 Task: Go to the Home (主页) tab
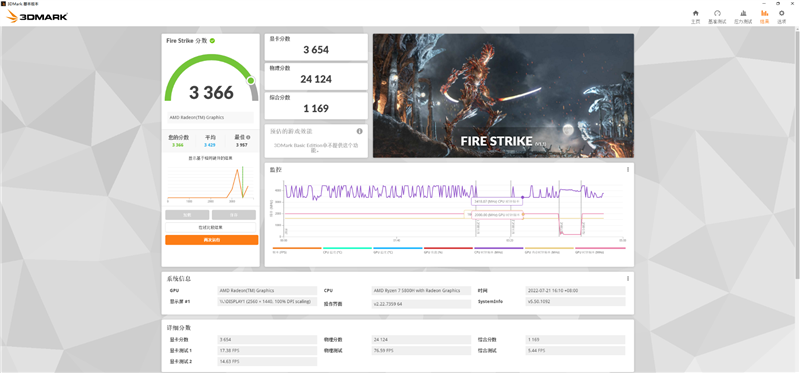[x=695, y=17]
